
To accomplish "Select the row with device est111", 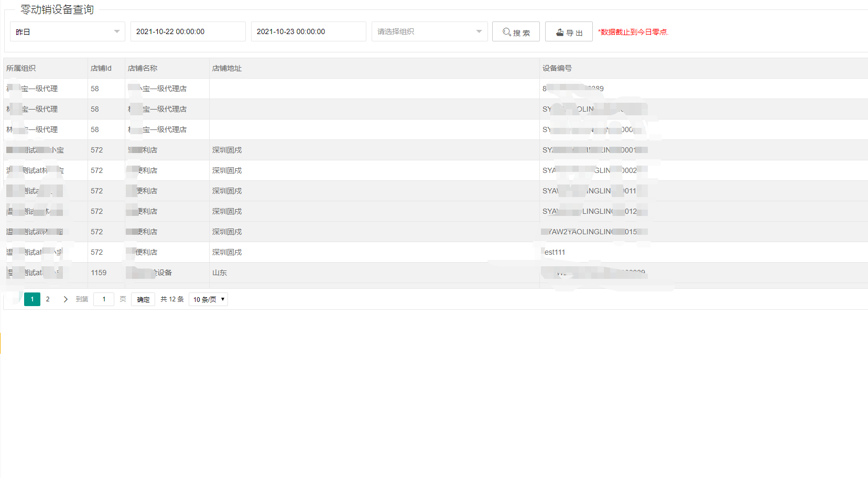I will coord(555,252).
